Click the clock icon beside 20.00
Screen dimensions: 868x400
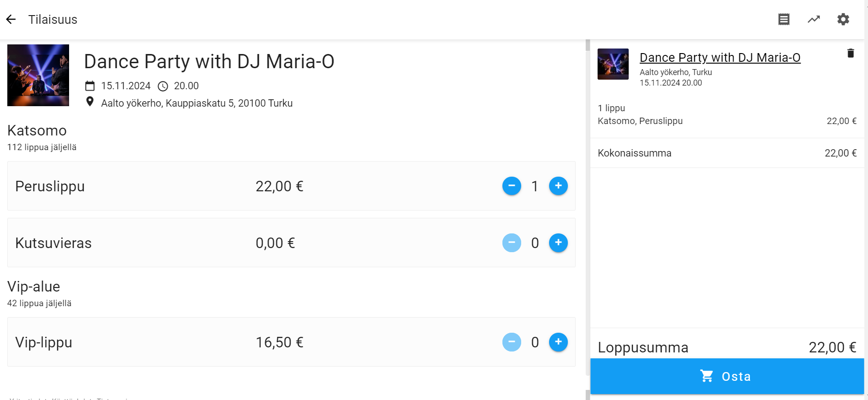163,86
